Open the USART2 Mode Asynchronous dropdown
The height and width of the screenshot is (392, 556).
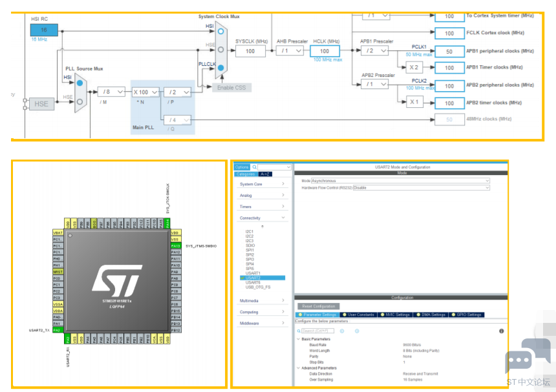tap(400, 181)
